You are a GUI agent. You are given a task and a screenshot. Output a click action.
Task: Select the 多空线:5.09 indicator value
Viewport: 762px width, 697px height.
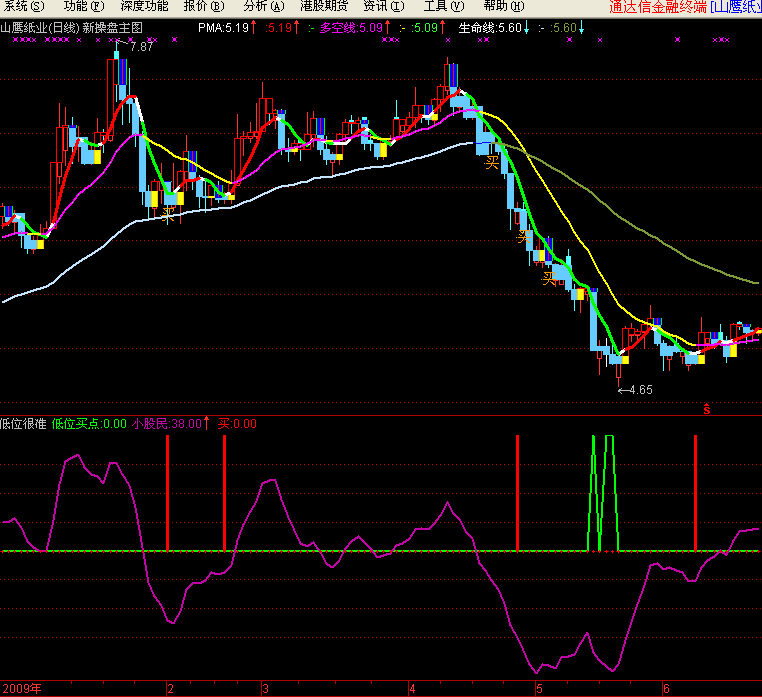coord(351,28)
